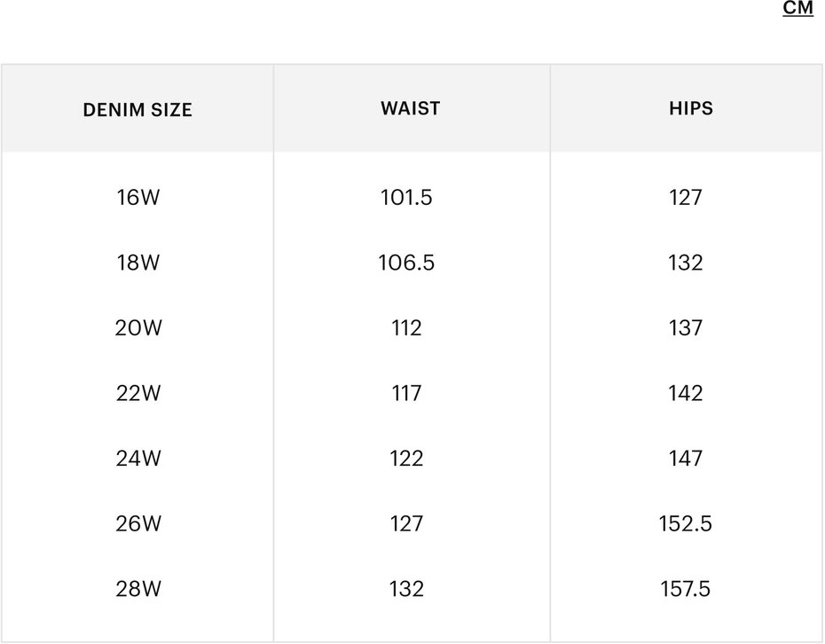Click waist value 101.5
This screenshot has height=644, width=825.
tap(406, 197)
